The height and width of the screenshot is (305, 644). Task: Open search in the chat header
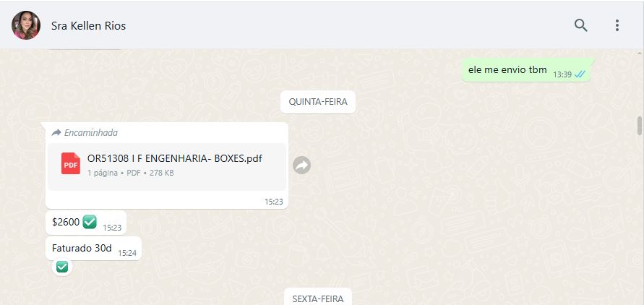coord(580,25)
